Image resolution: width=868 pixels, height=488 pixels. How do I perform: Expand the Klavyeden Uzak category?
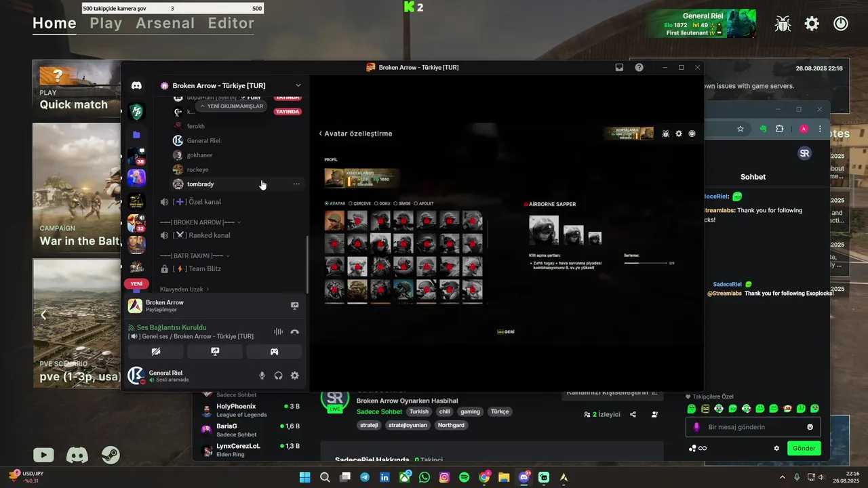(x=184, y=289)
